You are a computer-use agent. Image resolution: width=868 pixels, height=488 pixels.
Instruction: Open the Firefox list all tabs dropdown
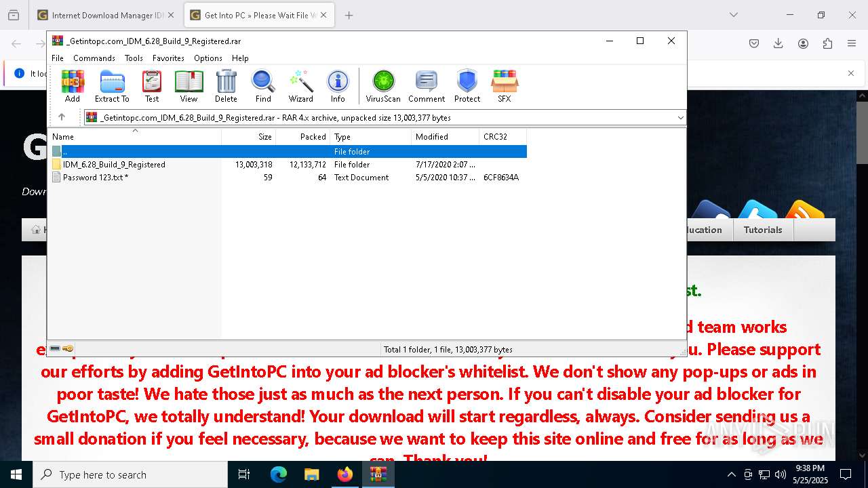pyautogui.click(x=734, y=15)
